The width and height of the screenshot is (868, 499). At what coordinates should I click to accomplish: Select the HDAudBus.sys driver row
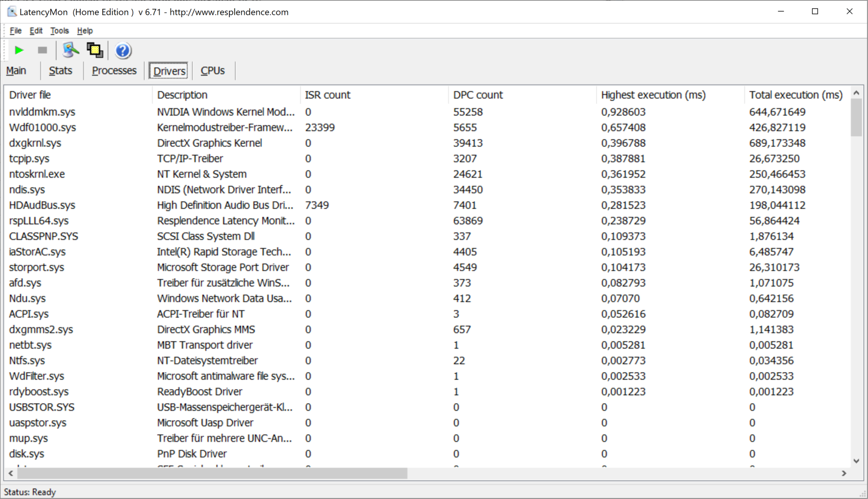(x=42, y=205)
